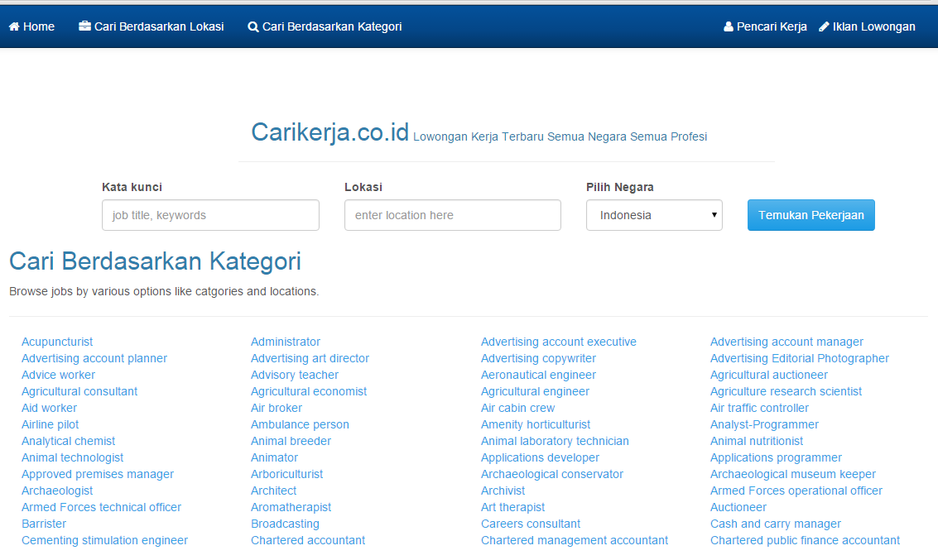Screen dimensions: 938x560
Task: Click the Carikerja.co.id site title
Action: [330, 132]
